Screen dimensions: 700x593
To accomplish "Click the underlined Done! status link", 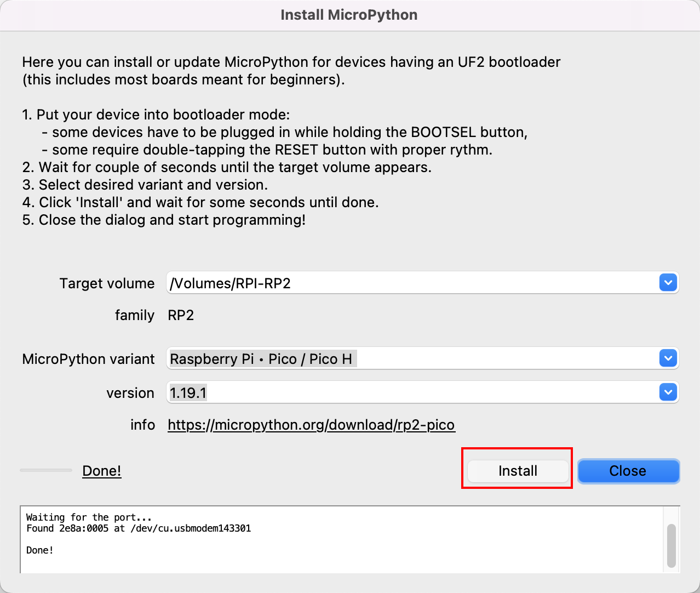I will coord(102,471).
